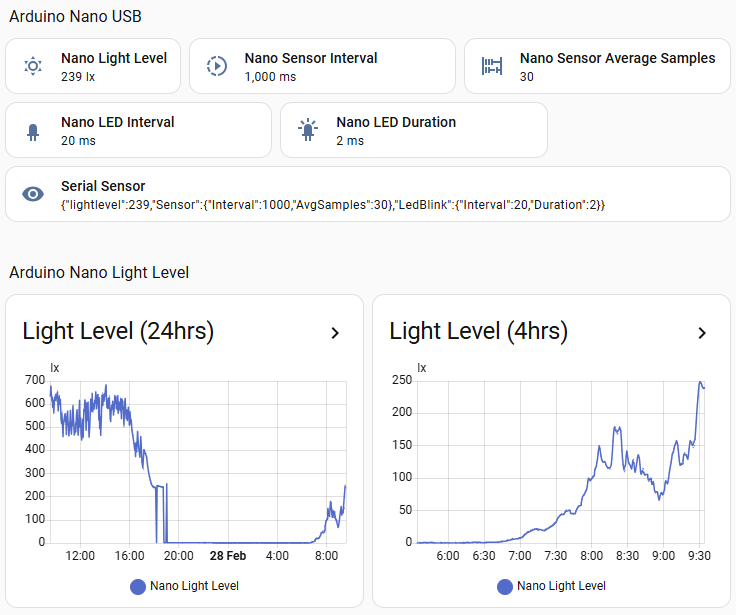The width and height of the screenshot is (736, 615).
Task: Expand Light Level (24hrs) with chevron arrow
Action: 335,333
